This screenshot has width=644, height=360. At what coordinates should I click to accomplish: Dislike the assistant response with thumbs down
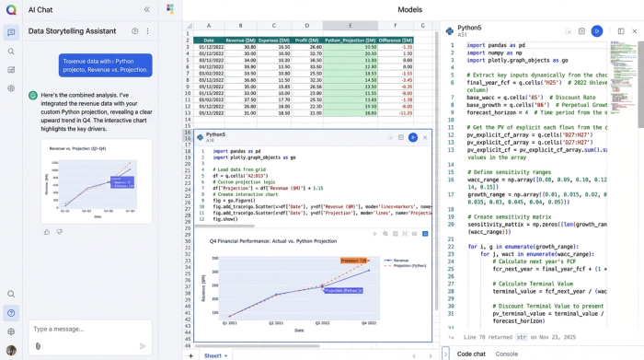tap(60, 232)
